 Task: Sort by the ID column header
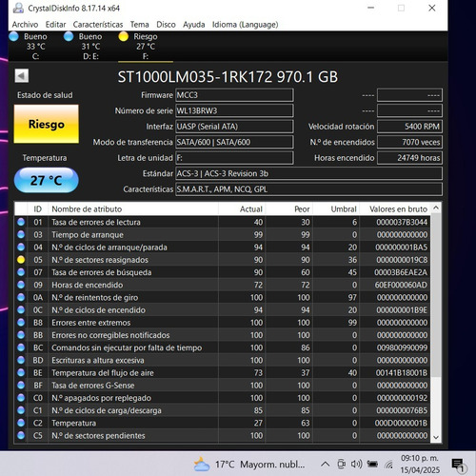coord(38,209)
